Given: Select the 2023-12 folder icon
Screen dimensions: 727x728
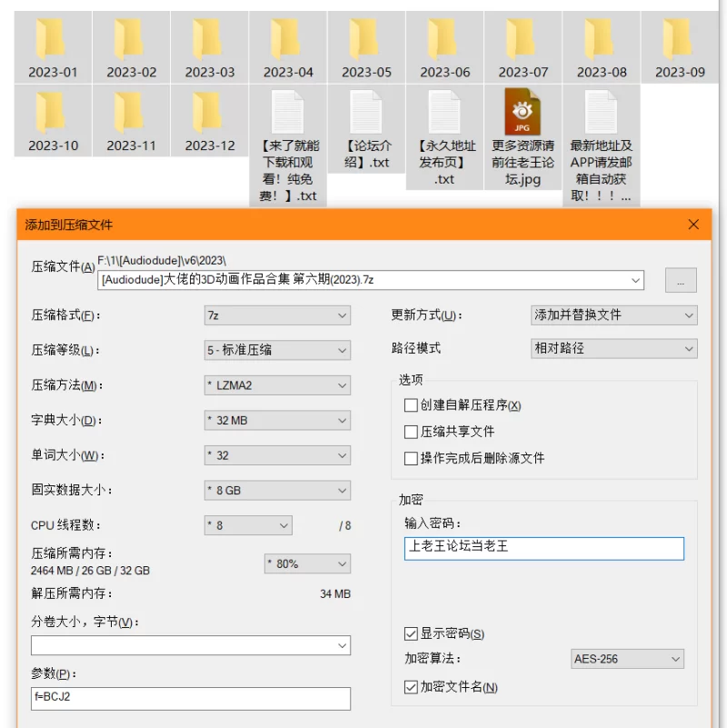Looking at the screenshot, I should (x=207, y=113).
